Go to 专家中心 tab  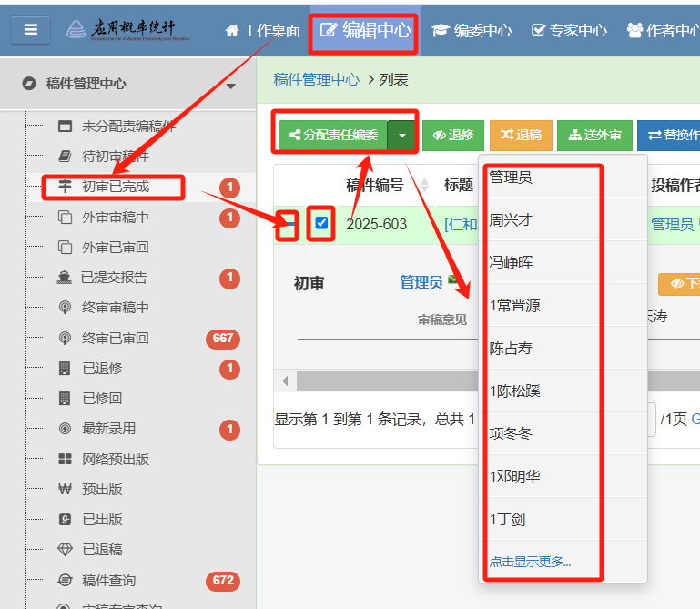[x=569, y=30]
